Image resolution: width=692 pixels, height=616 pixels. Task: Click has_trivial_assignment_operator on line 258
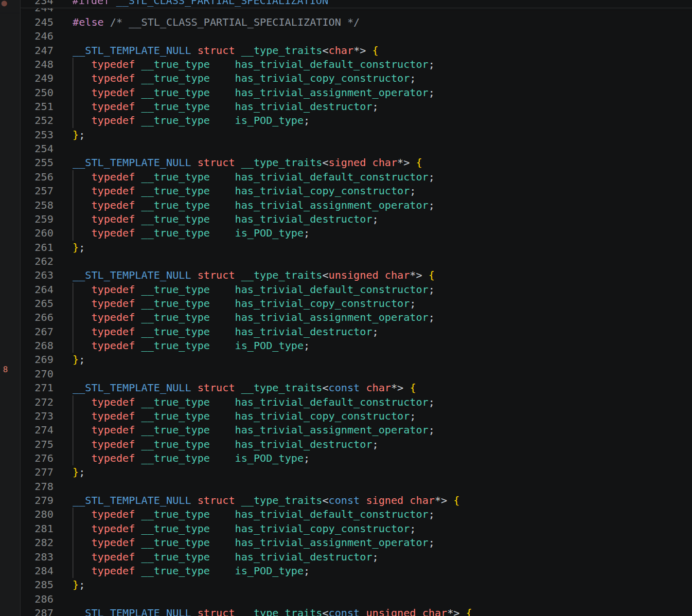click(x=332, y=206)
